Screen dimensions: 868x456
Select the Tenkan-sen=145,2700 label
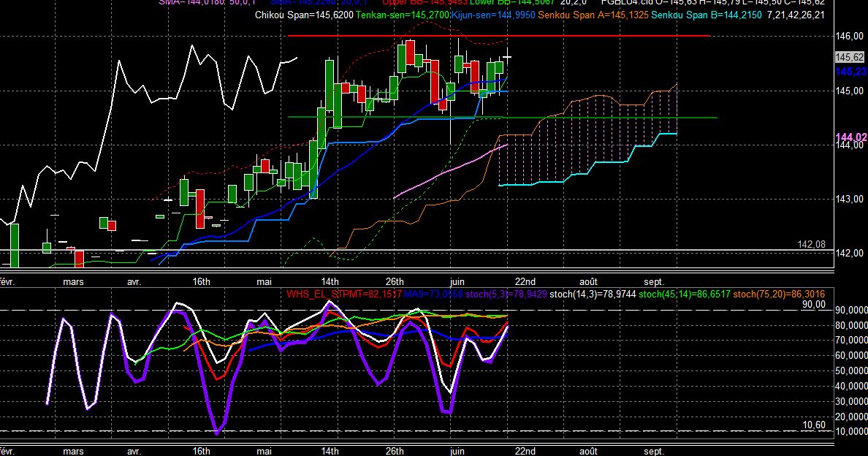point(403,15)
